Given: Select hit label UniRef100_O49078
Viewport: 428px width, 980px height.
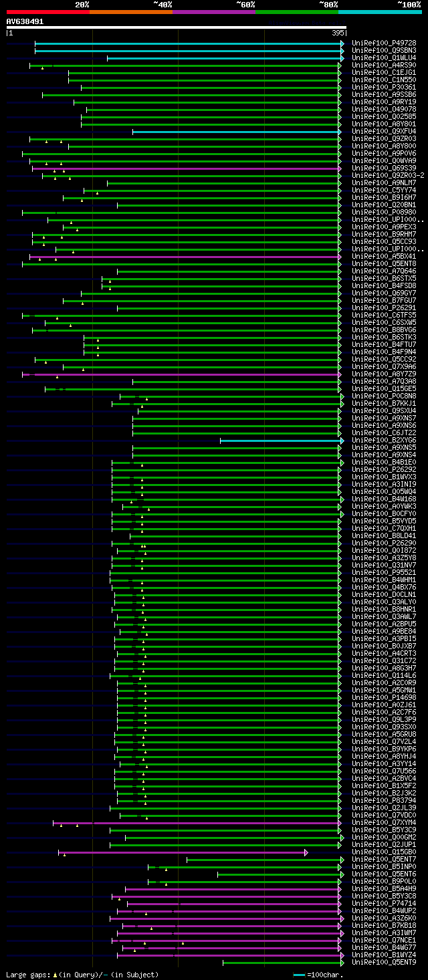Looking at the screenshot, I should 384,109.
